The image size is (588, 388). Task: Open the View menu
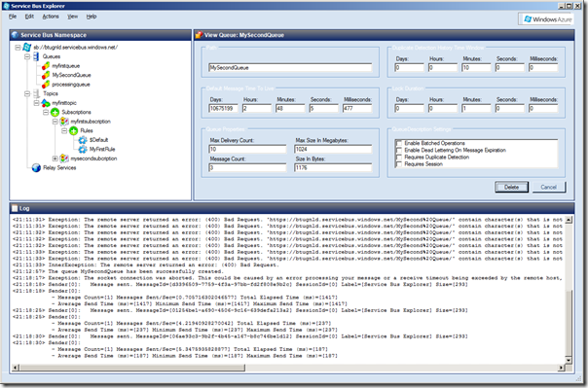pos(72,17)
